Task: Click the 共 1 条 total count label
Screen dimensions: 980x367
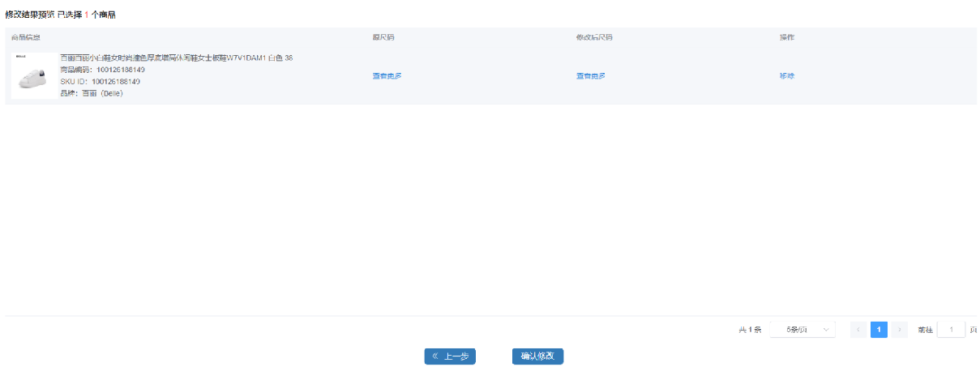Action: 750,330
